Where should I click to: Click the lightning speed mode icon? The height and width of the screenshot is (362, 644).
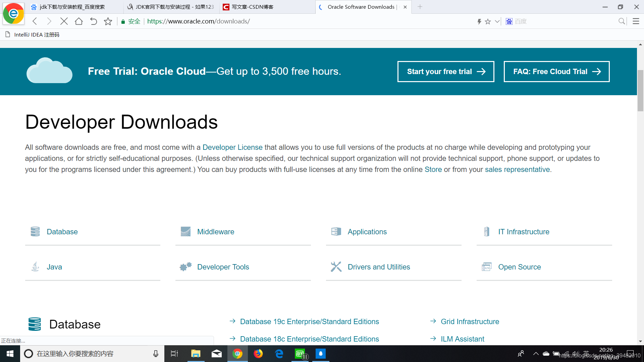479,21
